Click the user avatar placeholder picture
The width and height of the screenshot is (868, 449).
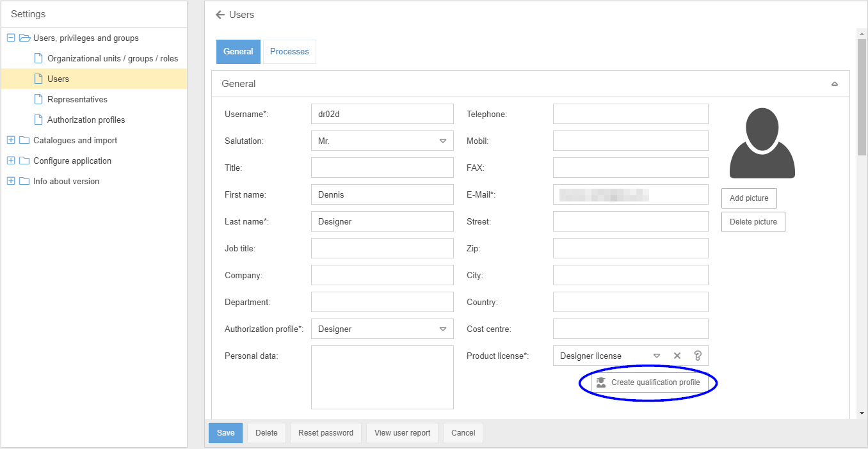(762, 143)
